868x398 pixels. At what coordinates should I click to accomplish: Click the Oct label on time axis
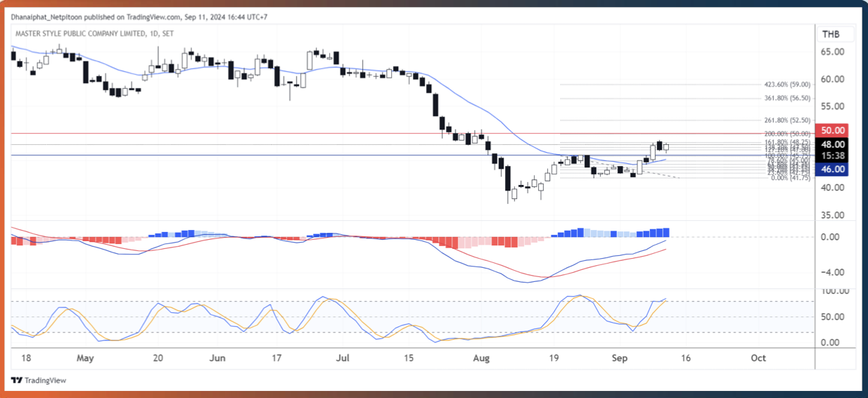[758, 358]
